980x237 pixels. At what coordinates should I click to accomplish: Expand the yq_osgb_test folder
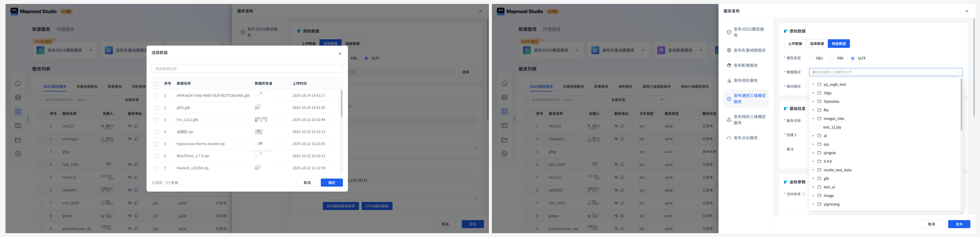813,84
